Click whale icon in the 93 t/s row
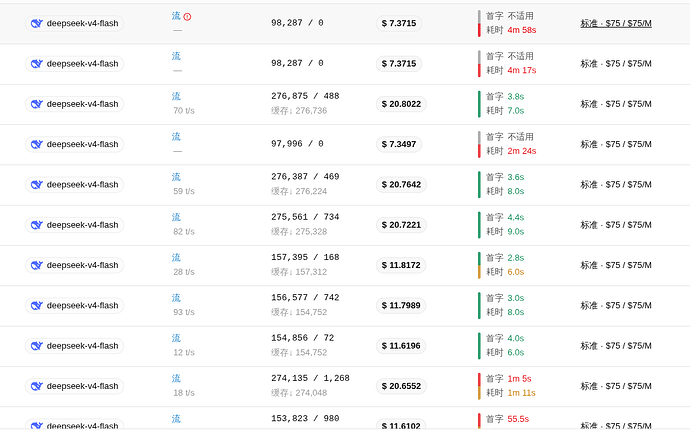This screenshot has height=439, width=690. pos(37,305)
